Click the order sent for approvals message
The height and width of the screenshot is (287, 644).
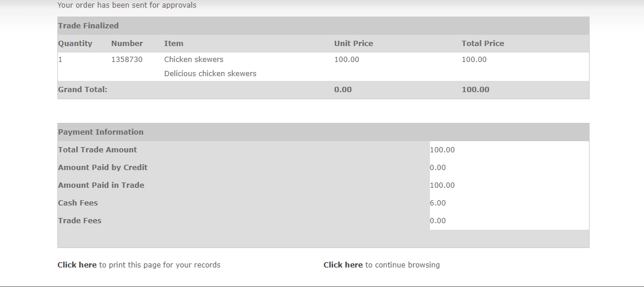click(127, 5)
